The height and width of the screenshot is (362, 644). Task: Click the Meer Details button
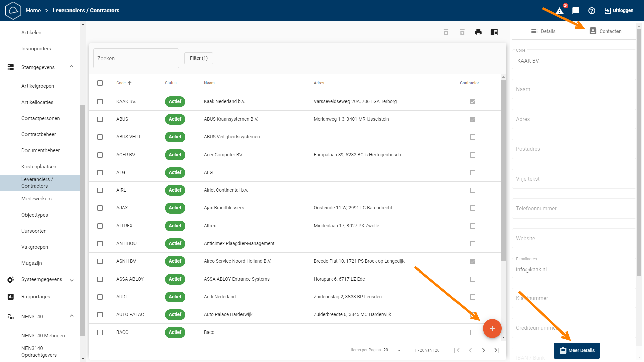tap(577, 350)
